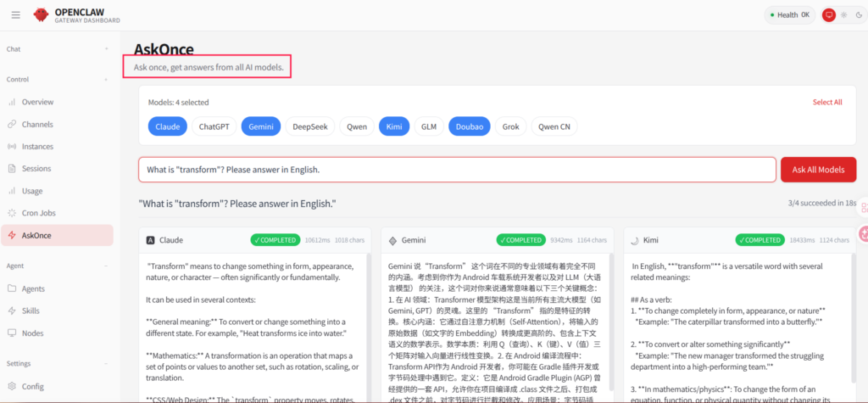Enable the ChatGPT model chip
Screen dimensions: 868x403
[x=214, y=126]
